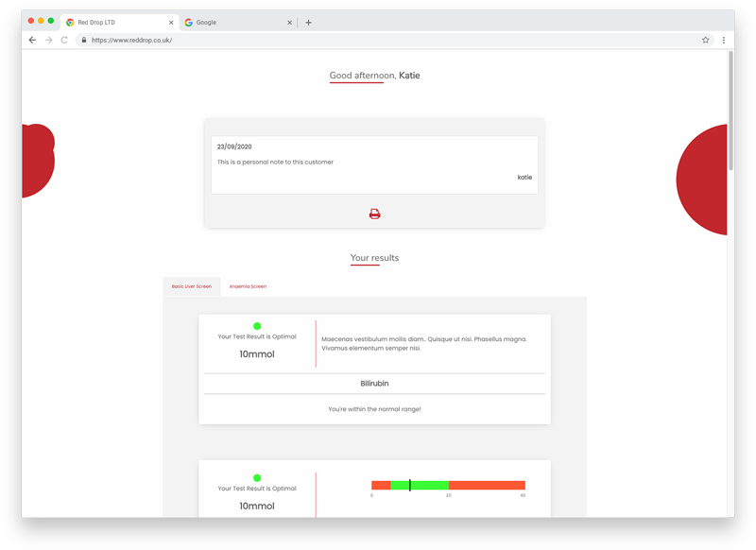Click the padlock icon in the address bar
The image size is (756, 550).
pyautogui.click(x=84, y=40)
